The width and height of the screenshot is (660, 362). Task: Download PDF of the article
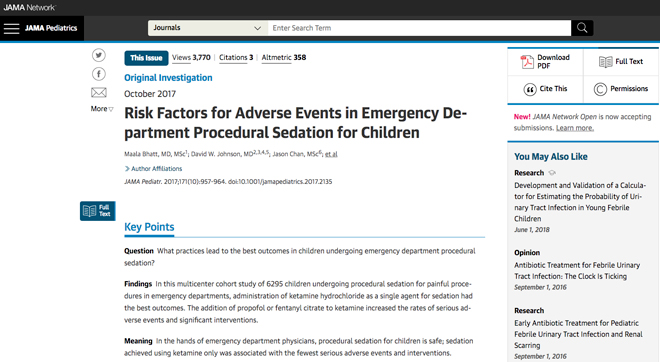pyautogui.click(x=545, y=61)
